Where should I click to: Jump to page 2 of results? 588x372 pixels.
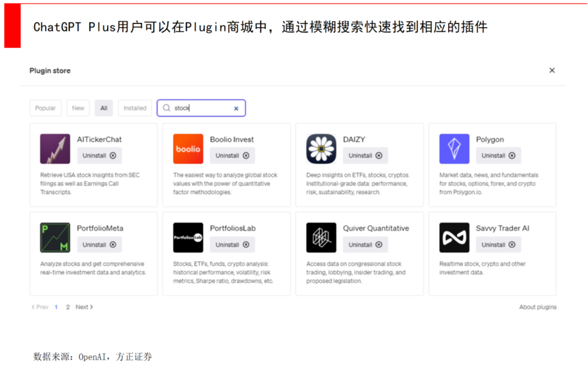pos(68,307)
